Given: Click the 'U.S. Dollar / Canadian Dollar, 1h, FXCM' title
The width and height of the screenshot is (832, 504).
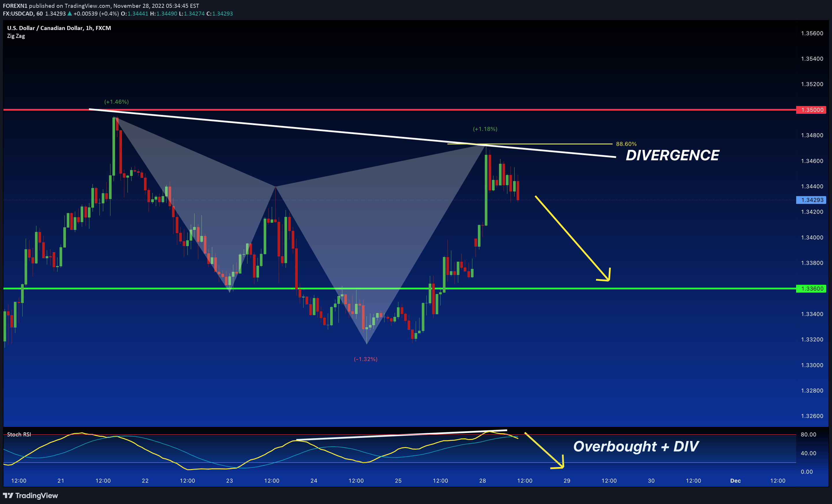Looking at the screenshot, I should point(59,28).
